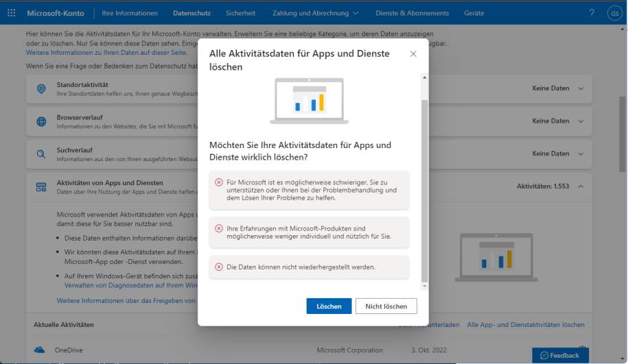Cancel with the Nicht löschen button

[386, 306]
